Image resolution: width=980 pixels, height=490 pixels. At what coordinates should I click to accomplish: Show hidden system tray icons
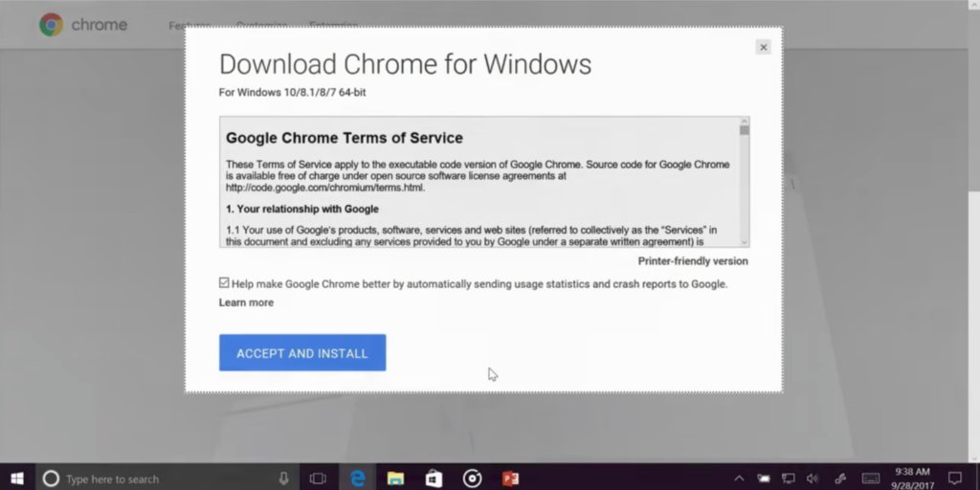pyautogui.click(x=739, y=479)
